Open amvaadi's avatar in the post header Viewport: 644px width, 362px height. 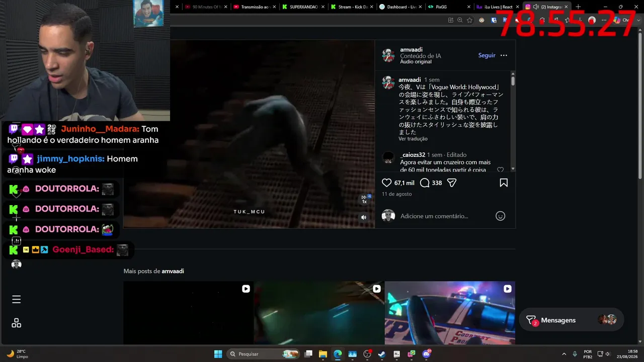click(x=388, y=55)
